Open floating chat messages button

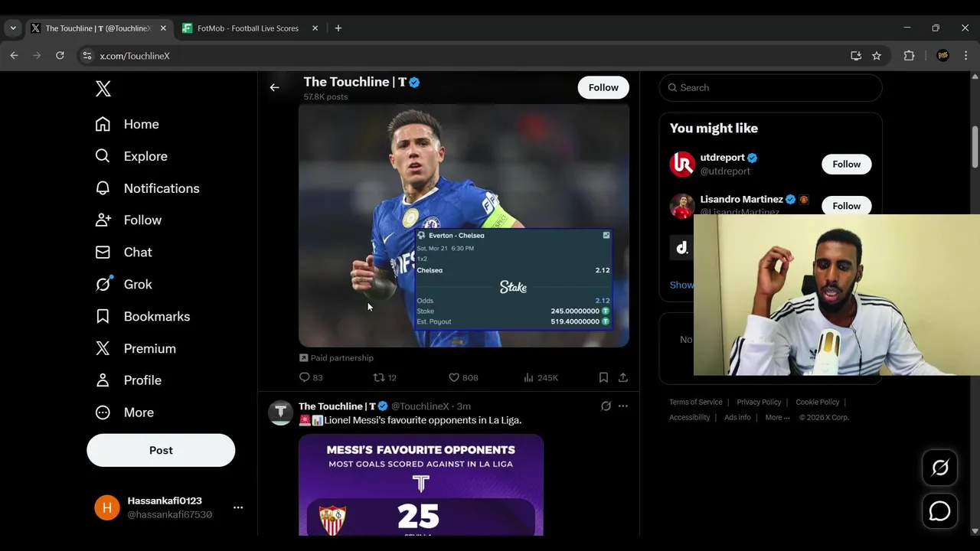(940, 511)
